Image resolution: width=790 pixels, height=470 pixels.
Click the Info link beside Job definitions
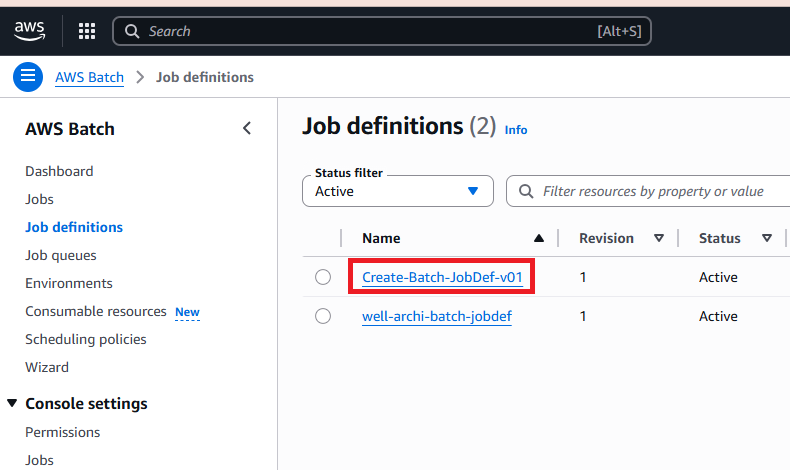[x=515, y=130]
